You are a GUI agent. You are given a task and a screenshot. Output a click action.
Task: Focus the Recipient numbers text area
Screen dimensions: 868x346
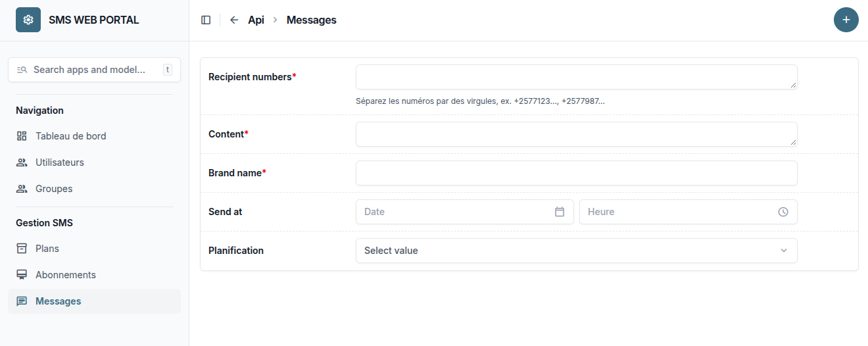click(577, 77)
